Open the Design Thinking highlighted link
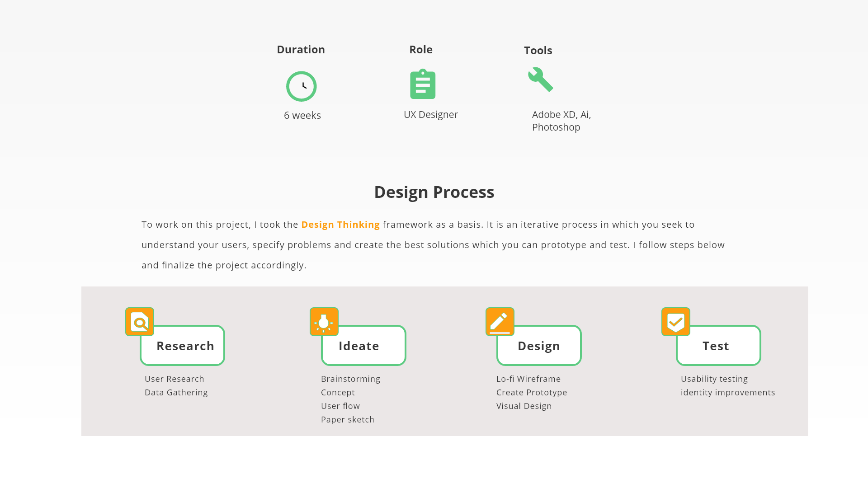 pyautogui.click(x=340, y=224)
